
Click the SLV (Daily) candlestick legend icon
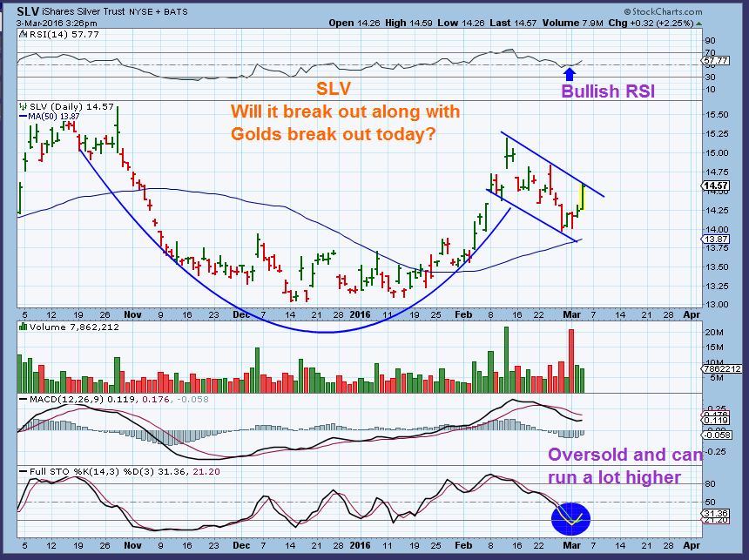point(24,106)
